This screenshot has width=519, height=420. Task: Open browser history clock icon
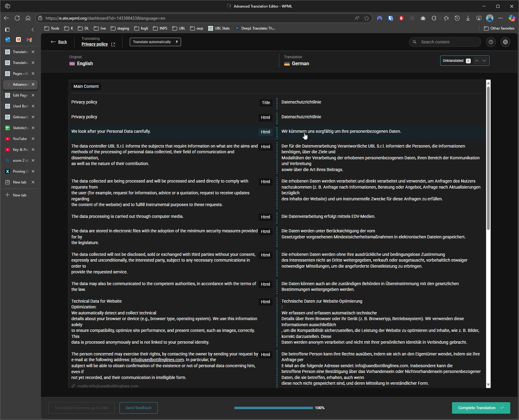457,18
